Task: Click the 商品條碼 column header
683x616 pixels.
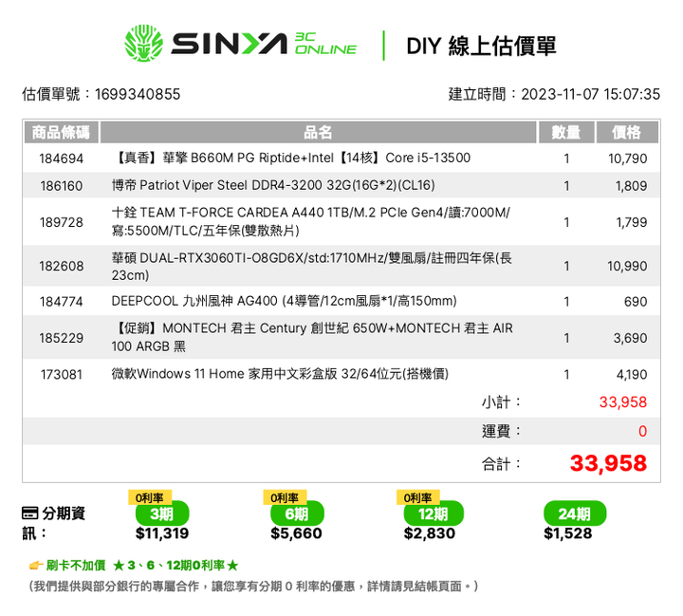Action: (61, 132)
